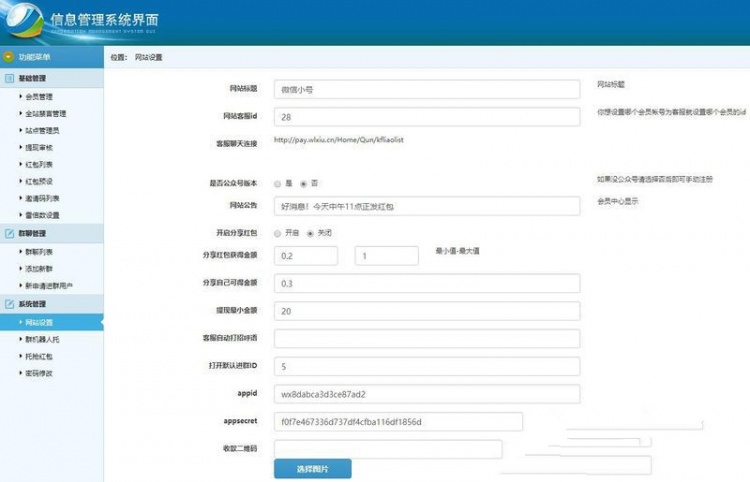Screen dimensions: 750x482
Task: Select 是 for 是否公众号版本
Action: click(277, 184)
